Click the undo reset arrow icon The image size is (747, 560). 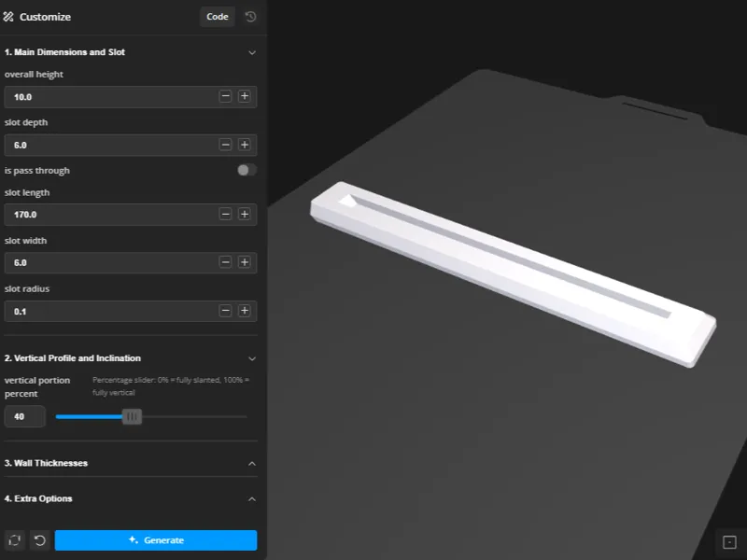click(x=40, y=540)
